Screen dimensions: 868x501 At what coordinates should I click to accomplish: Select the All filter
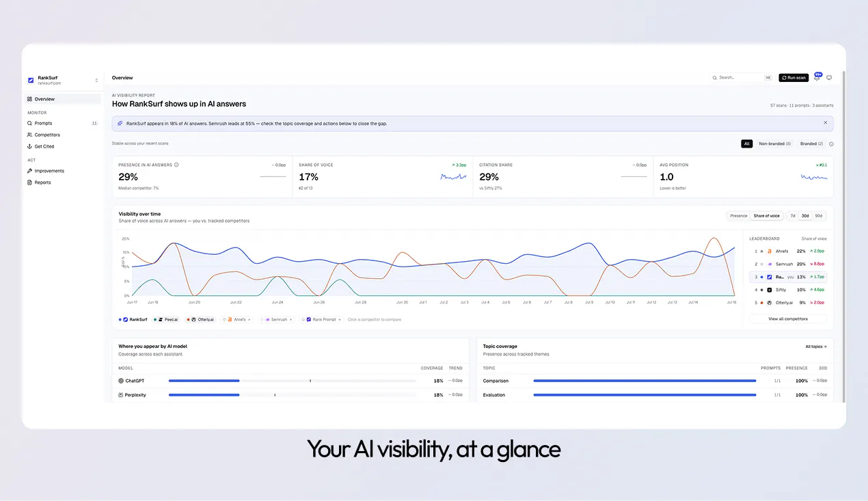(747, 144)
